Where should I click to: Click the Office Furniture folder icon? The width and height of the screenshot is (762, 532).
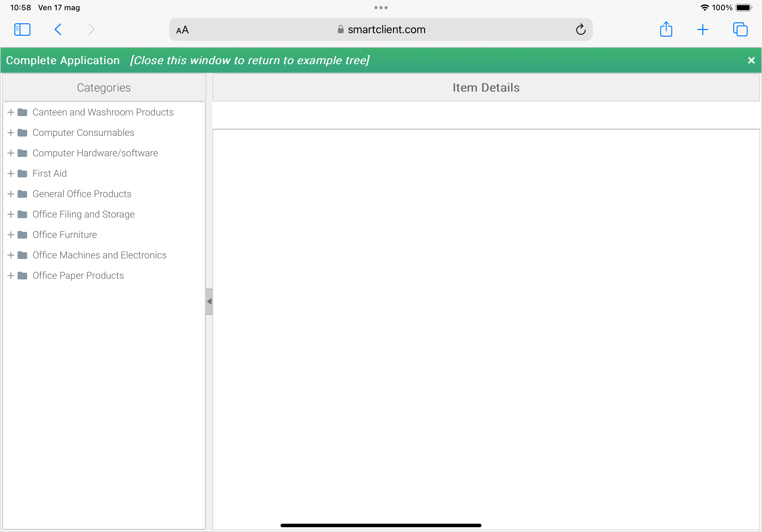coord(22,235)
